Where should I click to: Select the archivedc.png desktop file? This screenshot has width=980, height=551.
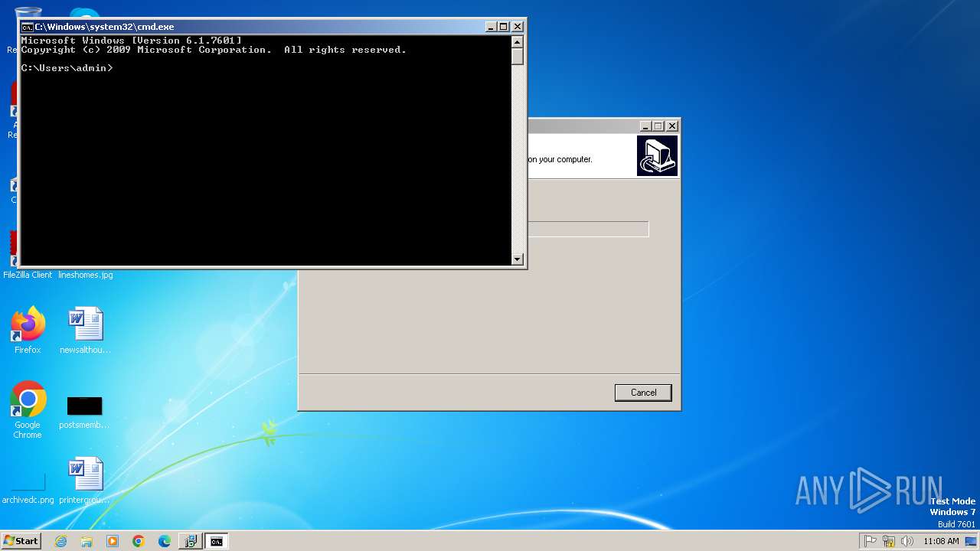tap(28, 489)
